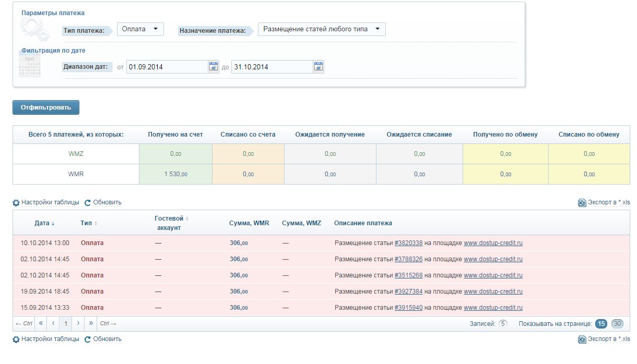The height and width of the screenshot is (364, 637).
Task: Click the end date input field
Action: point(272,67)
